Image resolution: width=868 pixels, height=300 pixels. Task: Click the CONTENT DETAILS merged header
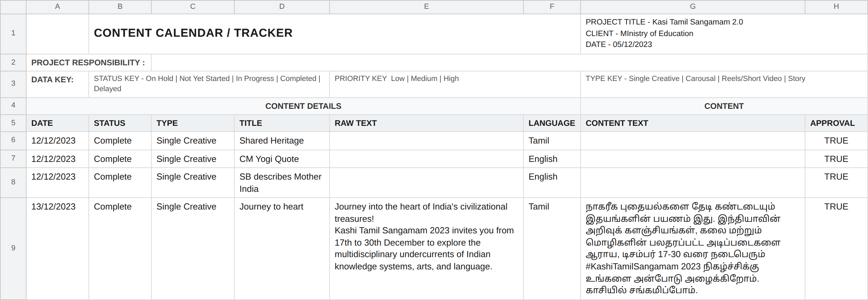pyautogui.click(x=303, y=106)
